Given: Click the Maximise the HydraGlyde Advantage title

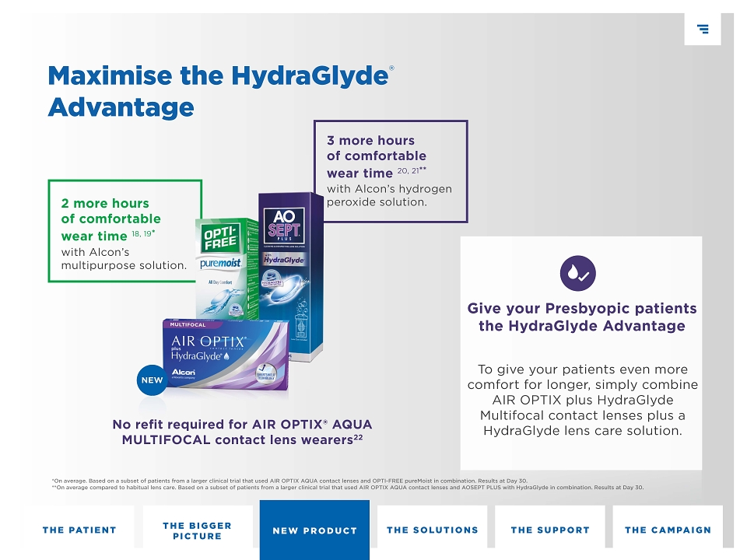Looking at the screenshot, I should [221, 91].
